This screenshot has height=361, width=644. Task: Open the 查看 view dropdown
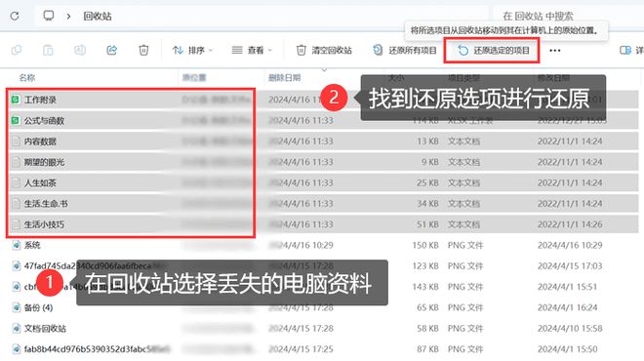pyautogui.click(x=252, y=50)
